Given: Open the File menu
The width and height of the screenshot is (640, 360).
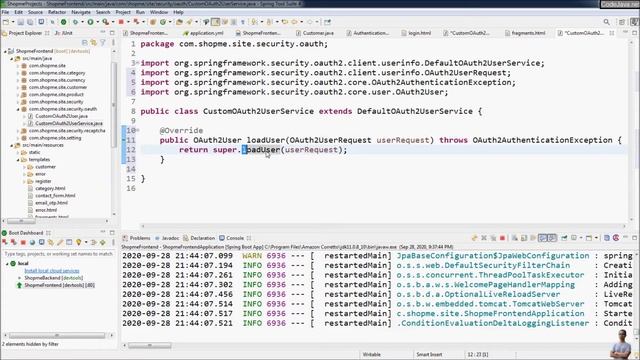Looking at the screenshot, I should tap(6, 12).
